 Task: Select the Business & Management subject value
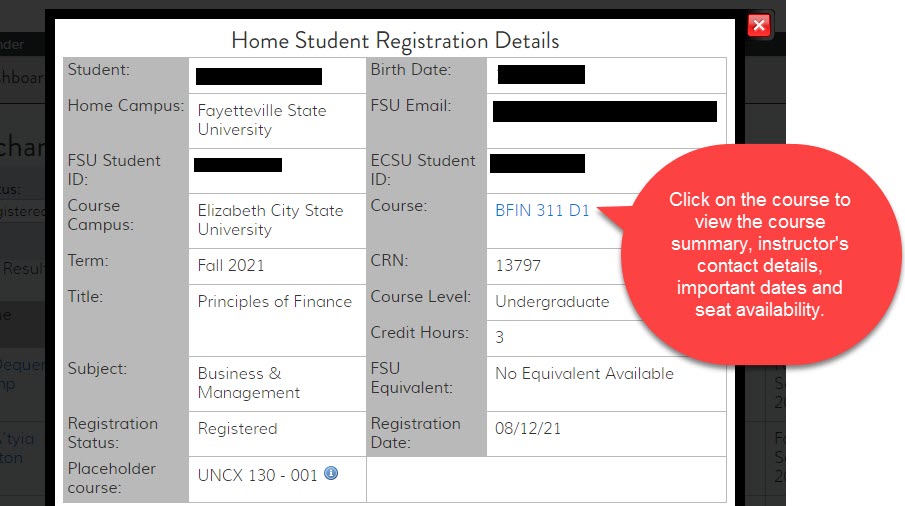tap(249, 383)
